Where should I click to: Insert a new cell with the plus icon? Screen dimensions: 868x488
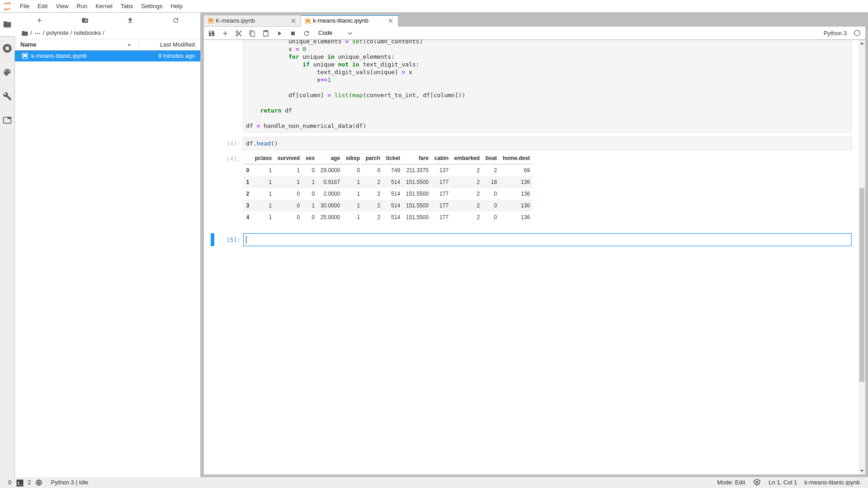click(225, 33)
